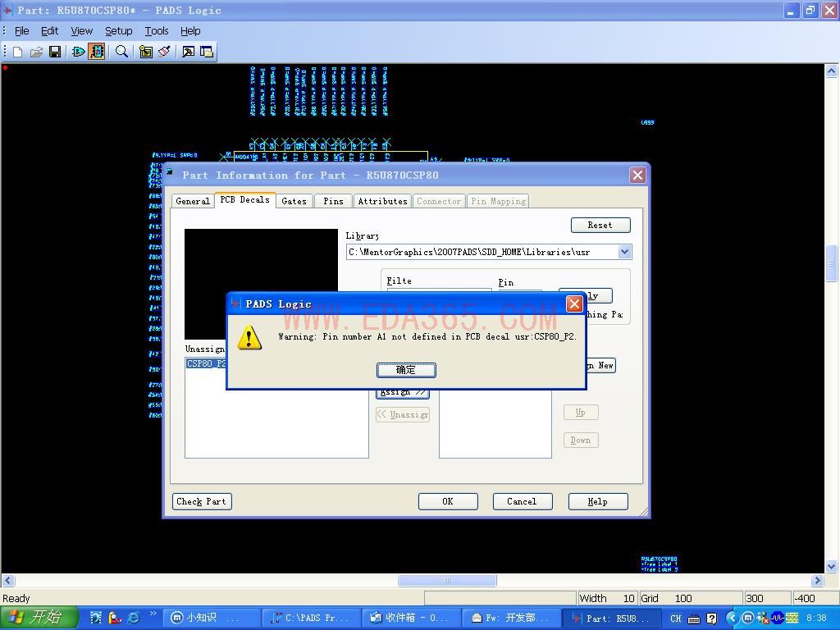This screenshot has width=840, height=630.
Task: Switch to the Pins tab
Action: (333, 202)
